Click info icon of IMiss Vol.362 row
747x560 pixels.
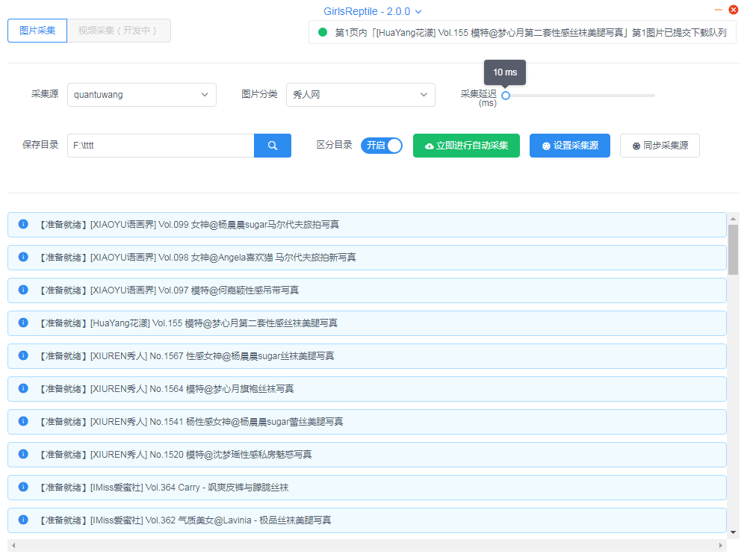23,520
